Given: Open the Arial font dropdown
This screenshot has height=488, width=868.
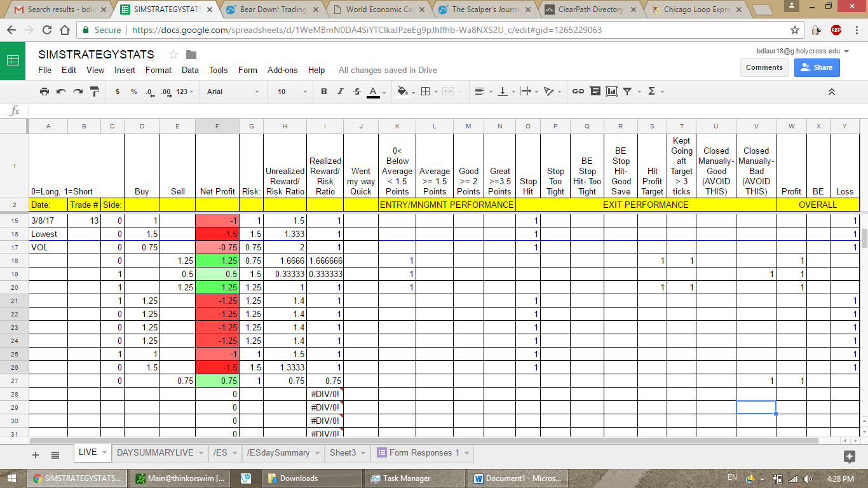Looking at the screenshot, I should tap(233, 91).
